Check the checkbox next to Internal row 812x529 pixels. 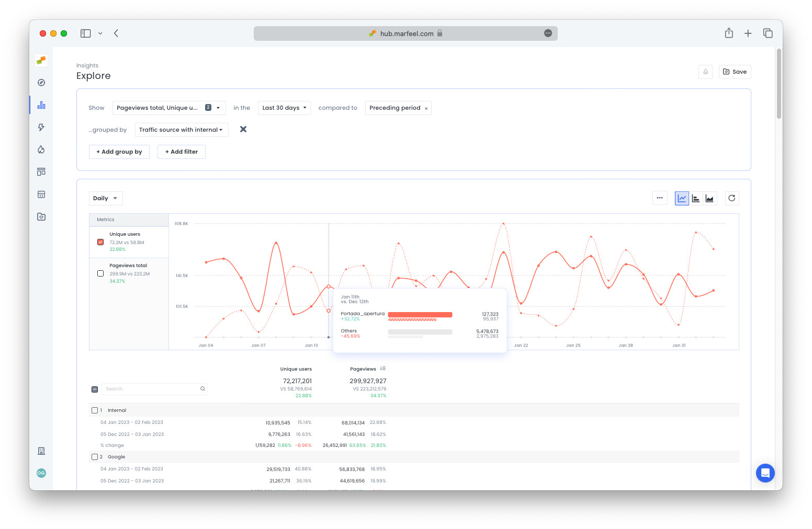[x=95, y=410]
